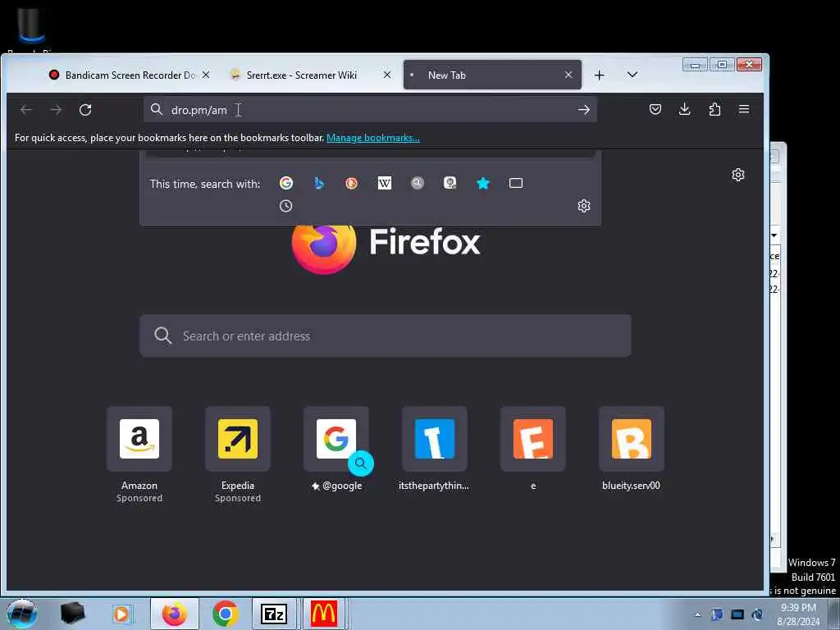This screenshot has width=840, height=630.
Task: Open the Windows Start orb
Action: [x=21, y=614]
